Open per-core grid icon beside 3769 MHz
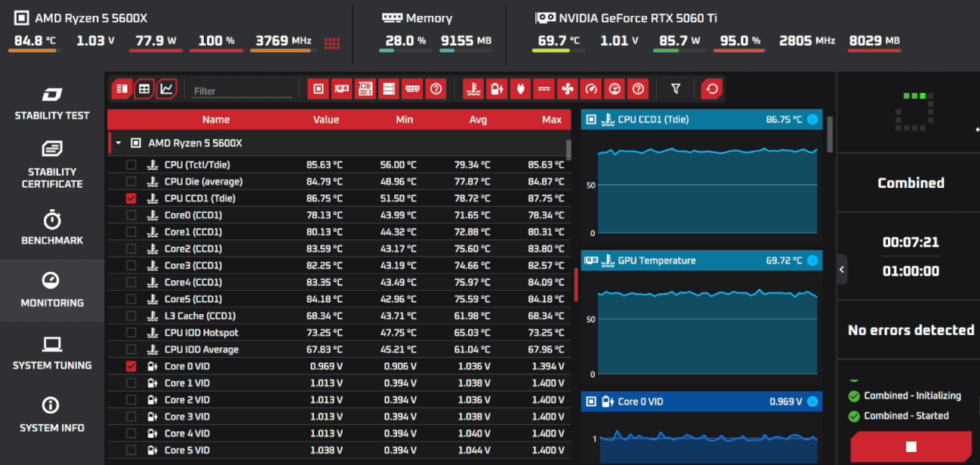980x465 pixels. click(x=331, y=43)
